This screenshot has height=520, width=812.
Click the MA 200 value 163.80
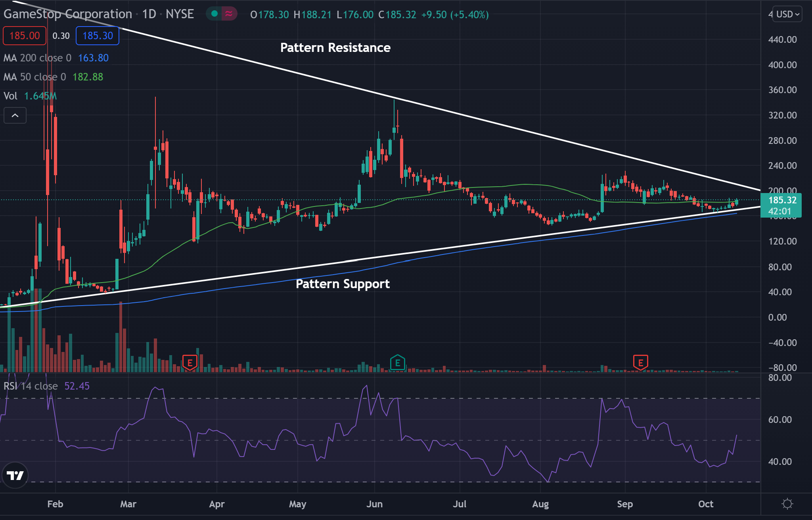pos(93,58)
